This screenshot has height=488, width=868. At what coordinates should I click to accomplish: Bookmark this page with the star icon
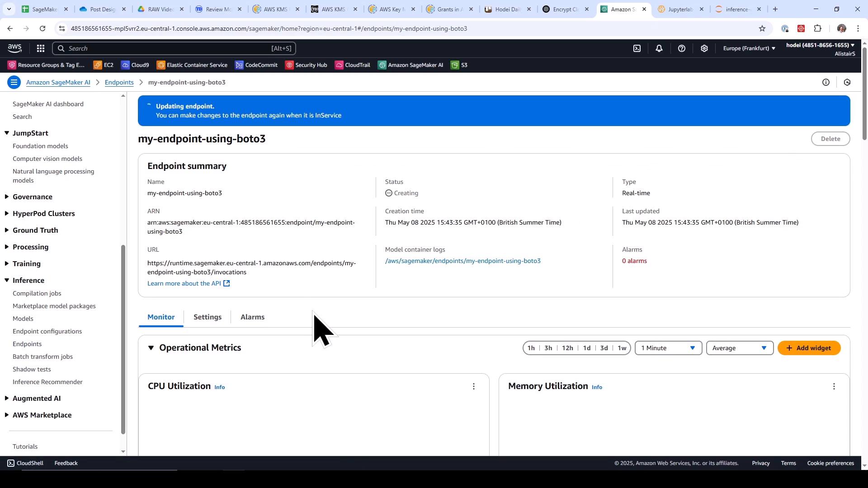[762, 28]
